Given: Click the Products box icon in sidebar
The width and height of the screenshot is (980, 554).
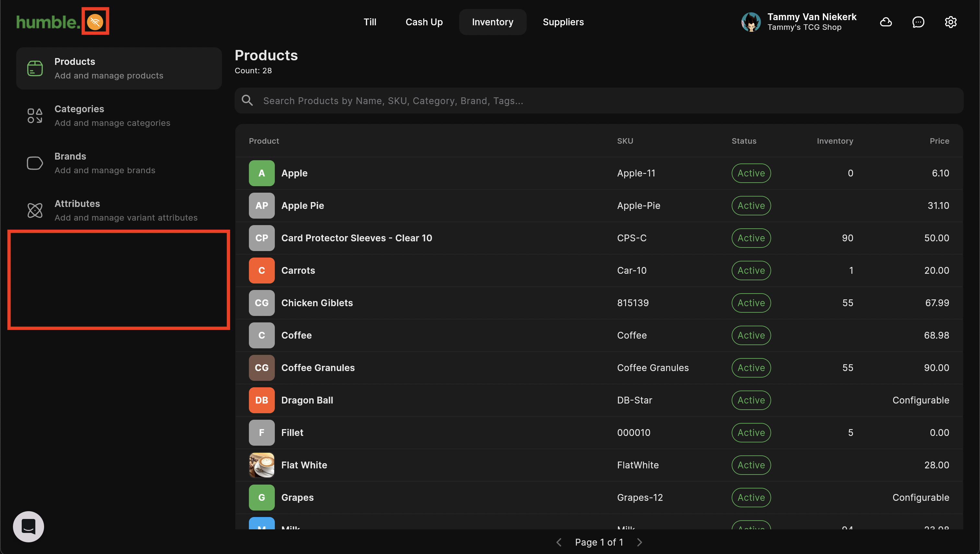Looking at the screenshot, I should click(x=35, y=68).
